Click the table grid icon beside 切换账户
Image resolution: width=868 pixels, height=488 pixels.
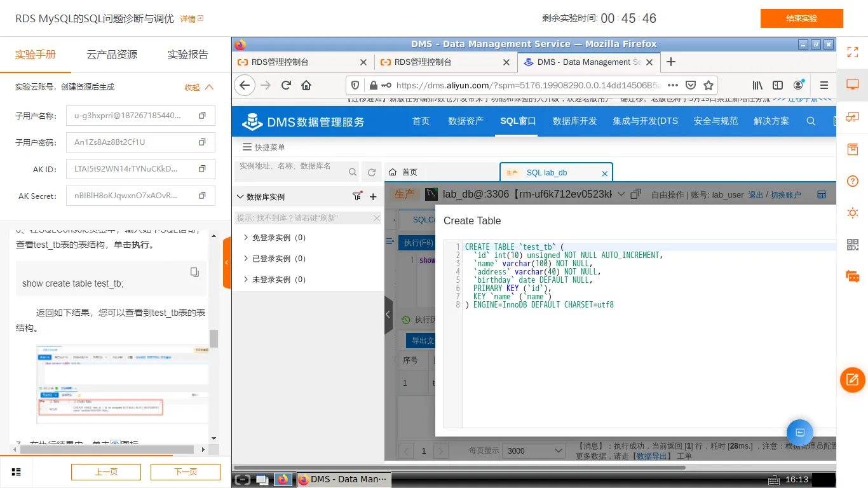point(822,194)
